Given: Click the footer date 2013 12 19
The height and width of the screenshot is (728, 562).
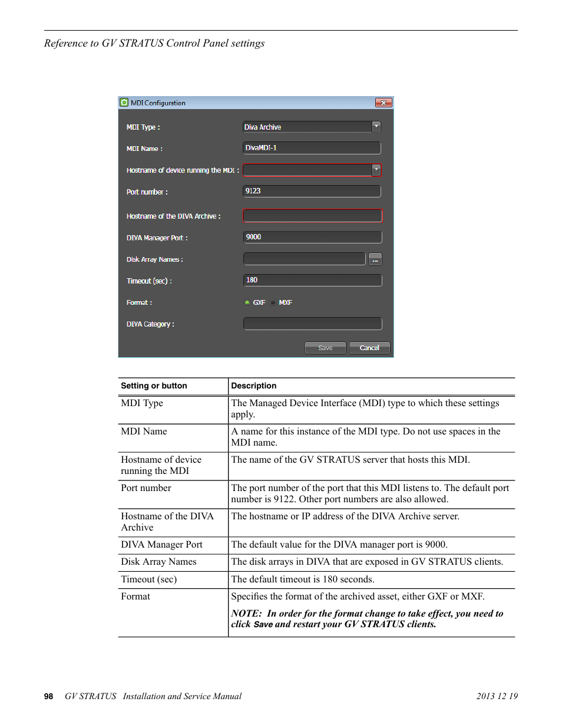Looking at the screenshot, I should (x=497, y=696).
